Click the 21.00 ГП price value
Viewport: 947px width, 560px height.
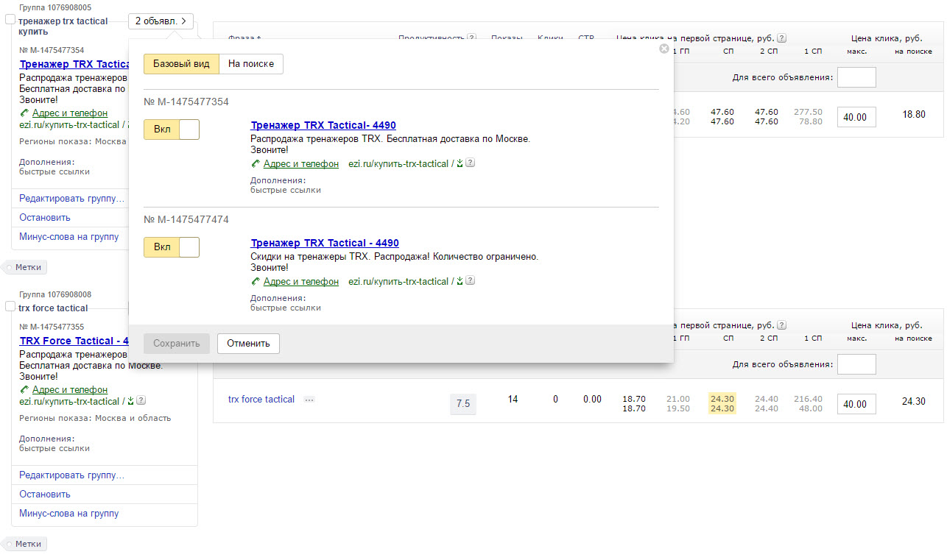[x=678, y=399]
